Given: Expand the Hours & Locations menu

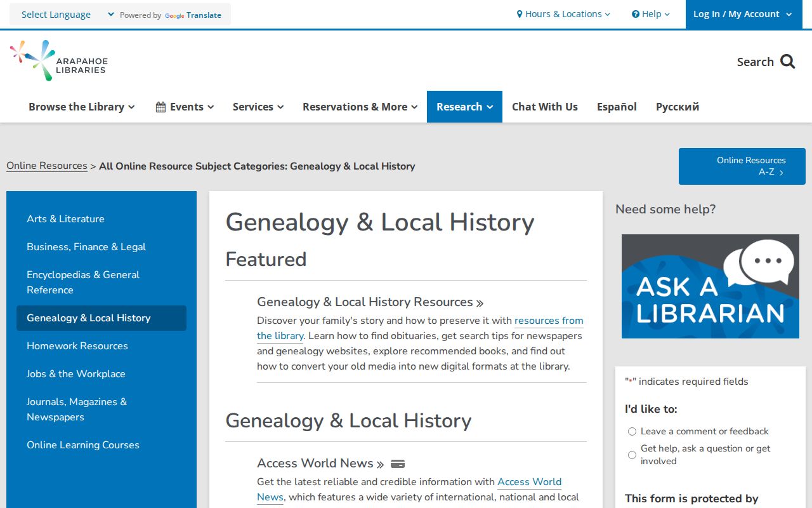Looking at the screenshot, I should pos(563,14).
